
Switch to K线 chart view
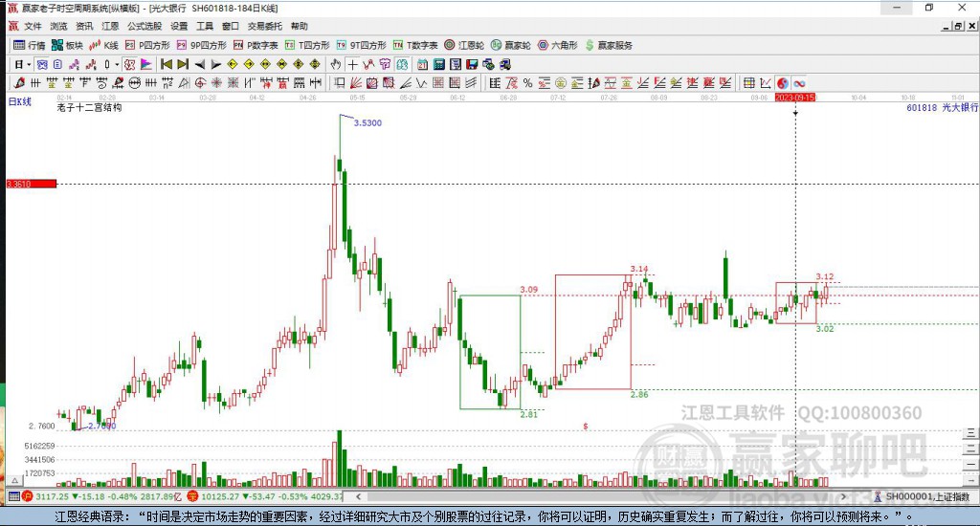pyautogui.click(x=103, y=45)
